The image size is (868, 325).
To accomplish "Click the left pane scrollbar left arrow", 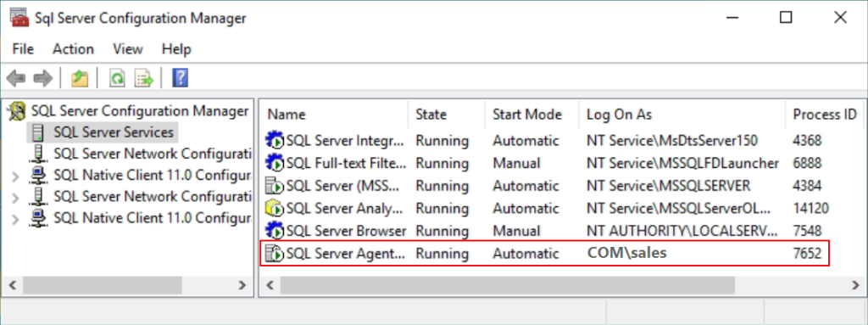I will (13, 286).
